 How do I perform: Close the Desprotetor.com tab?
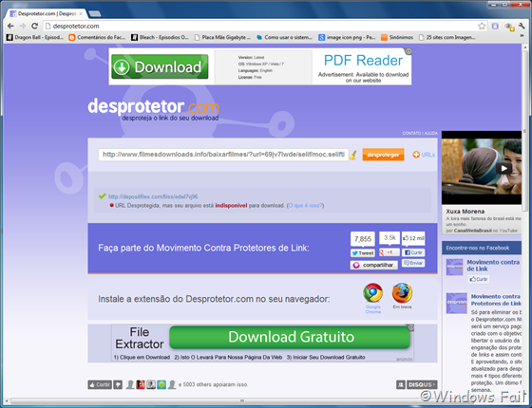tap(81, 14)
